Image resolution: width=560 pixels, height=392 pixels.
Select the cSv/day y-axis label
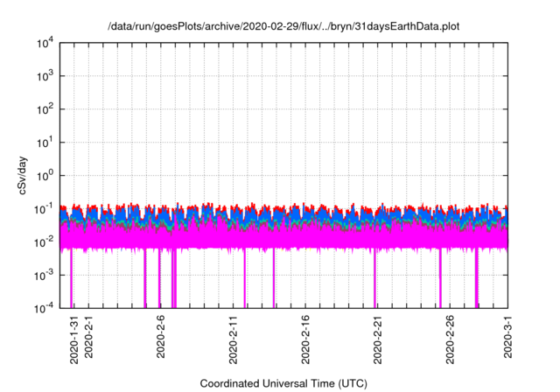(23, 175)
